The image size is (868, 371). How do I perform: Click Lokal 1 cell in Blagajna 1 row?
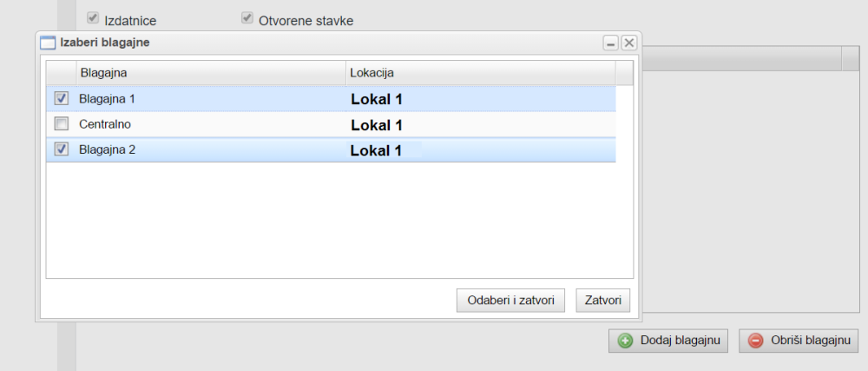click(377, 99)
